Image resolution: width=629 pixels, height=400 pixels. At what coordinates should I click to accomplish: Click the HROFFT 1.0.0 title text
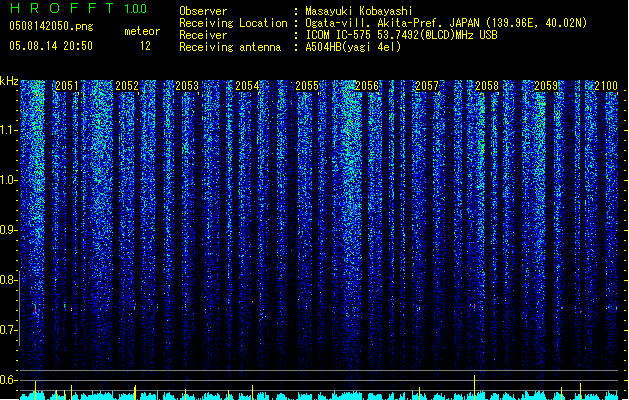pos(79,8)
